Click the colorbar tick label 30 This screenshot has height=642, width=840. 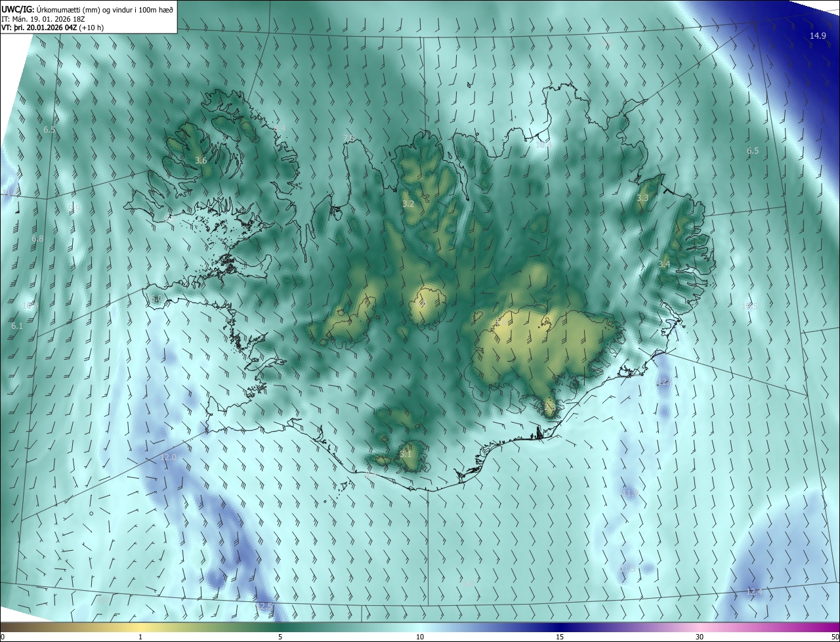(700, 637)
